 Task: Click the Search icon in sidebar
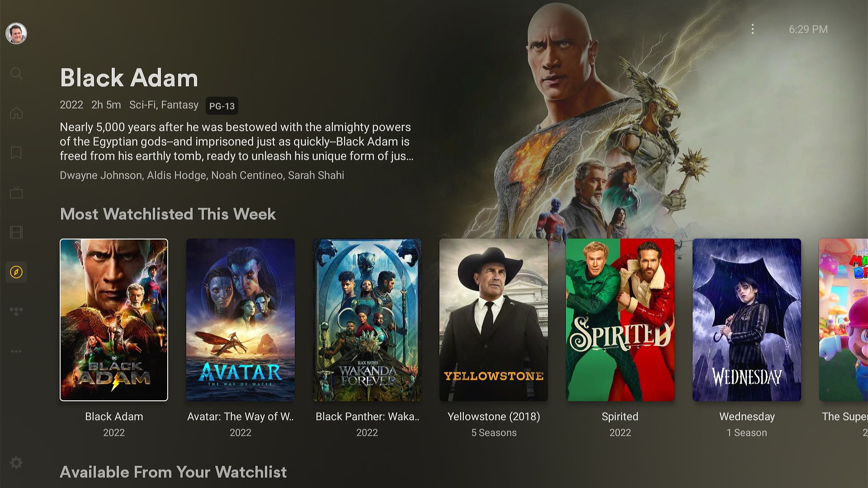coord(16,73)
